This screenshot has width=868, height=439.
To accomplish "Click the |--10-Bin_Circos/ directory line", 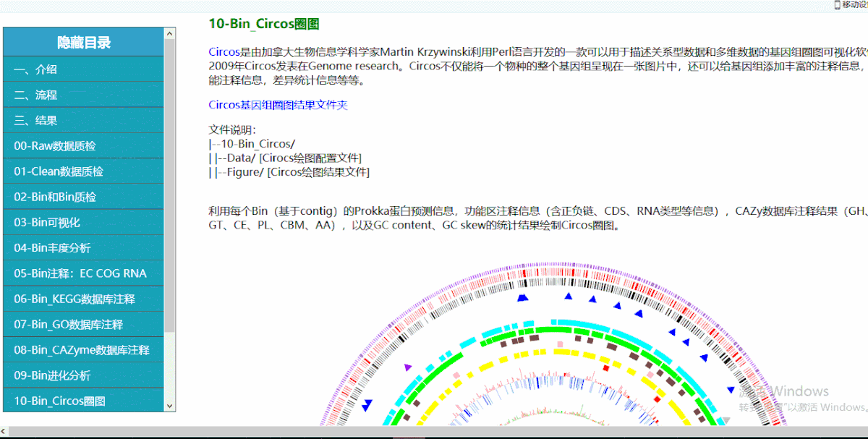I will click(x=252, y=144).
